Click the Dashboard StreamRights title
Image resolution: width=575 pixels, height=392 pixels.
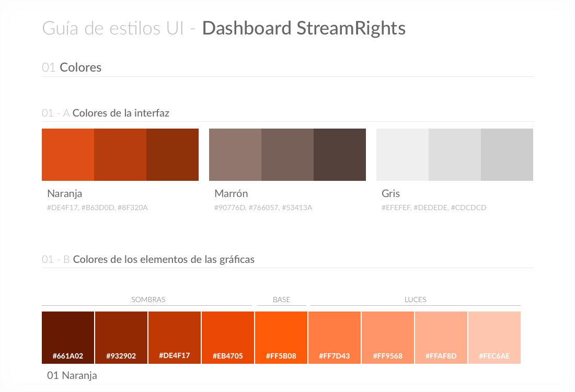[304, 28]
